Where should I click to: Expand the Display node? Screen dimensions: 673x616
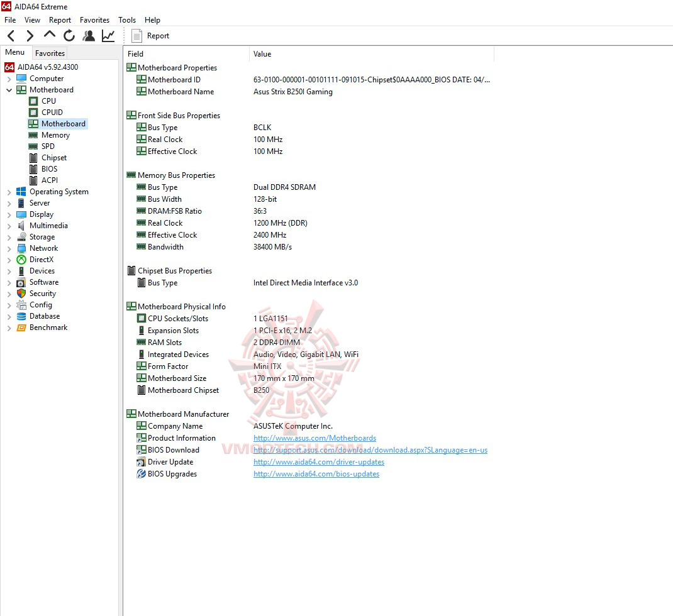coord(9,215)
